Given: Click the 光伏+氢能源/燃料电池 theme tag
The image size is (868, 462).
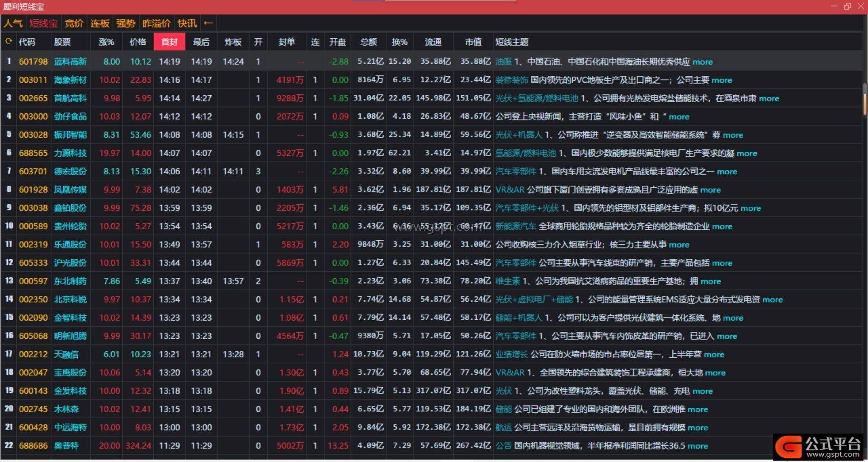Looking at the screenshot, I should 537,98.
